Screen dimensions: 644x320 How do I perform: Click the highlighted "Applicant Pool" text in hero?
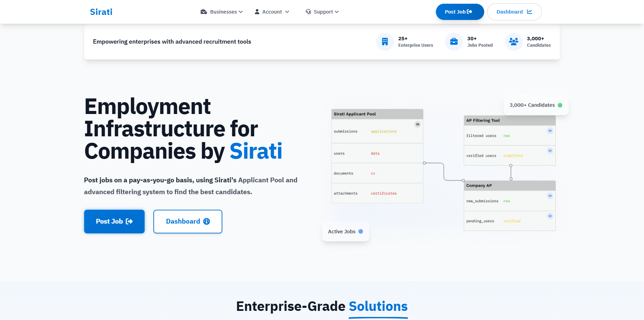coord(261,180)
